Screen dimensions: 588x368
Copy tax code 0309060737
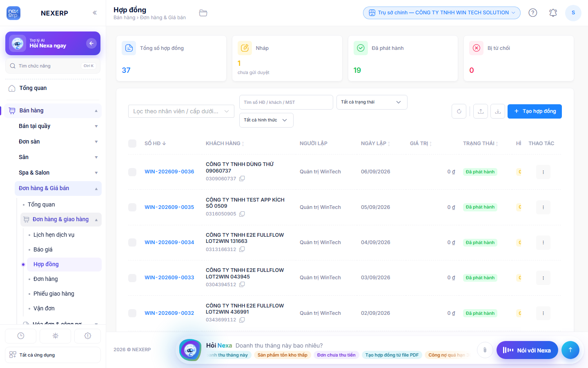(242, 179)
